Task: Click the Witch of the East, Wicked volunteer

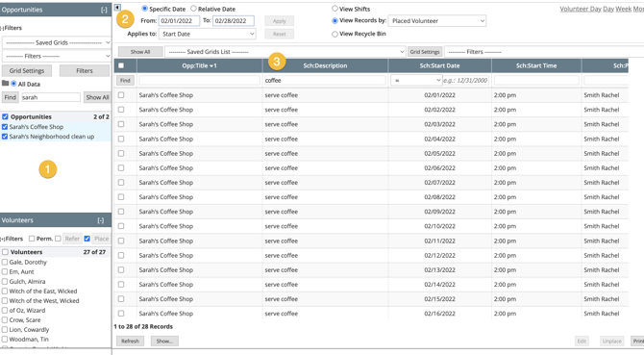Action: click(43, 291)
